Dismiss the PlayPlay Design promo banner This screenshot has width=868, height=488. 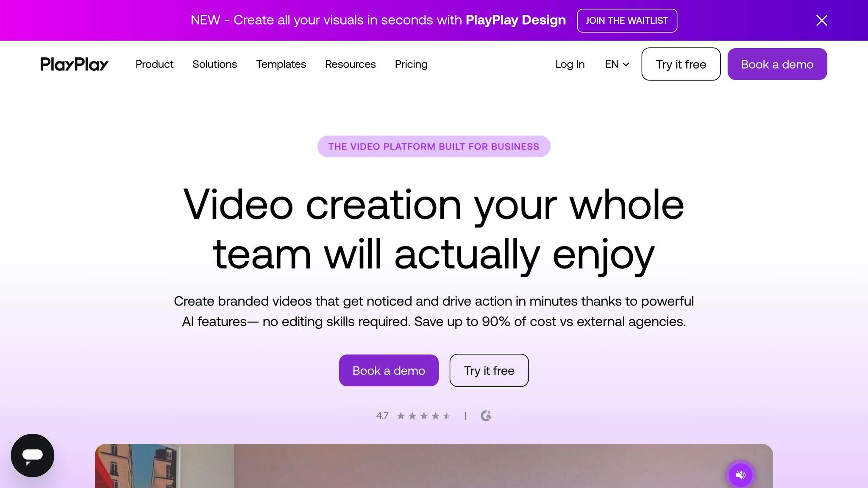click(821, 20)
